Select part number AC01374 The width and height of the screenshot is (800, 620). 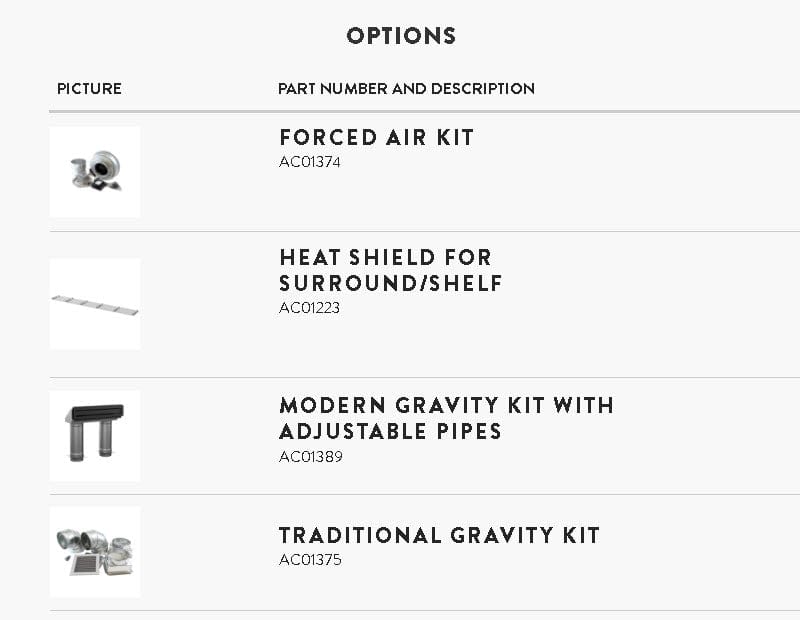click(310, 162)
